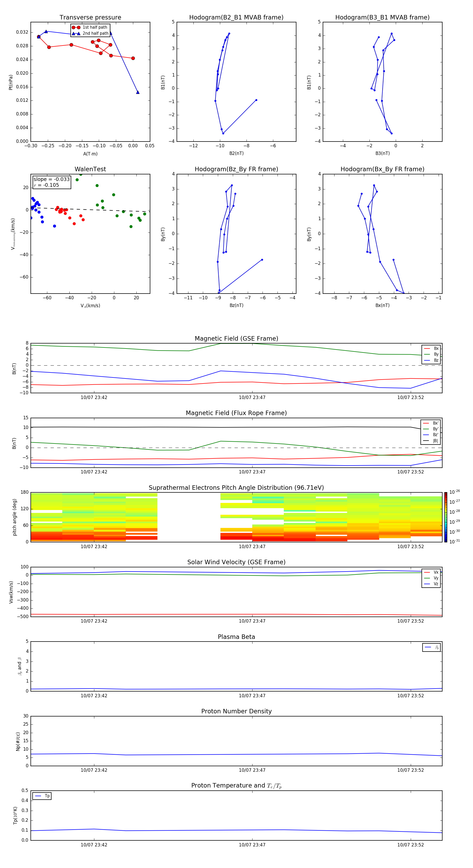This screenshot has height=868, width=473.
Task: Click the black |B| line in Flux Rope plot
Action: (x=236, y=427)
